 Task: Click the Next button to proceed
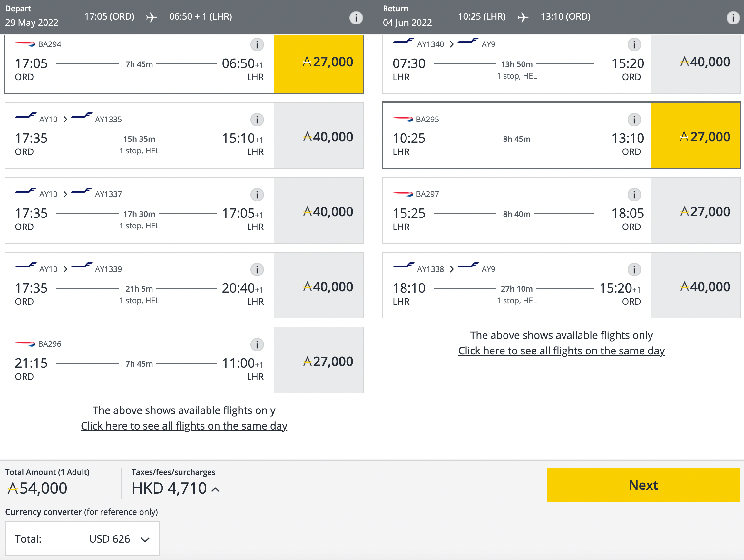[x=643, y=485]
